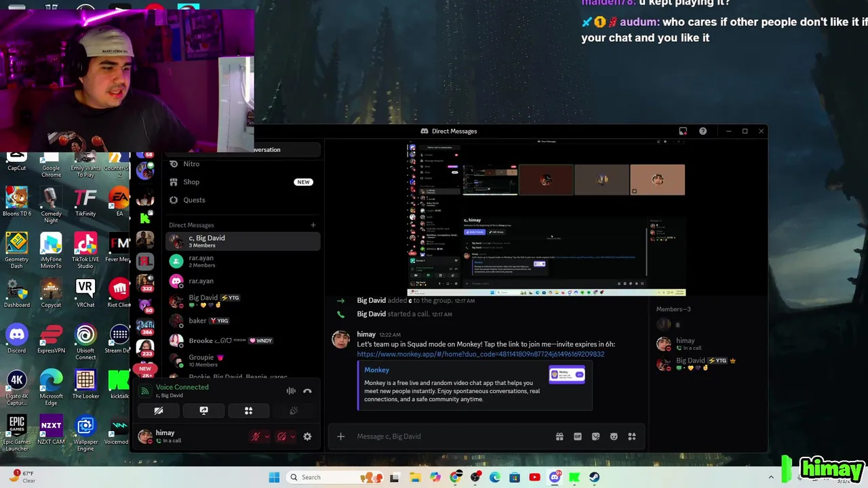Image resolution: width=868 pixels, height=488 pixels.
Task: Open the green Kick server icon
Action: [x=145, y=218]
